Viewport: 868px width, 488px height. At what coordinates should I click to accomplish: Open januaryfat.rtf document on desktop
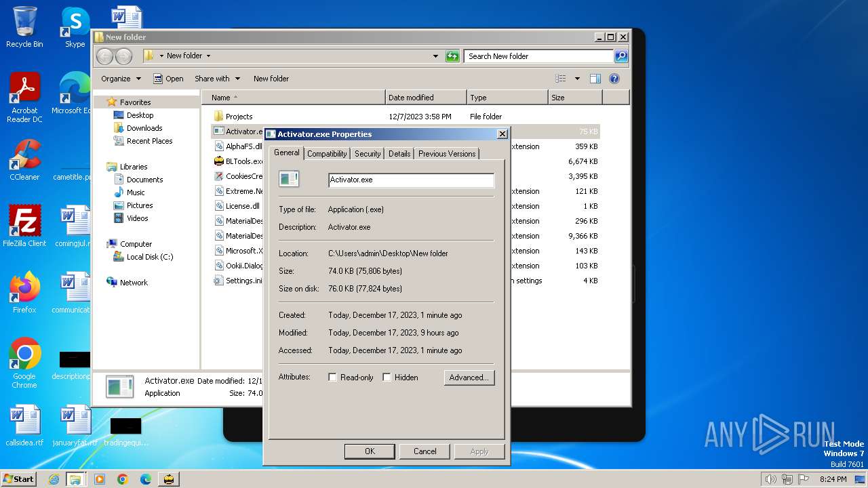(75, 426)
